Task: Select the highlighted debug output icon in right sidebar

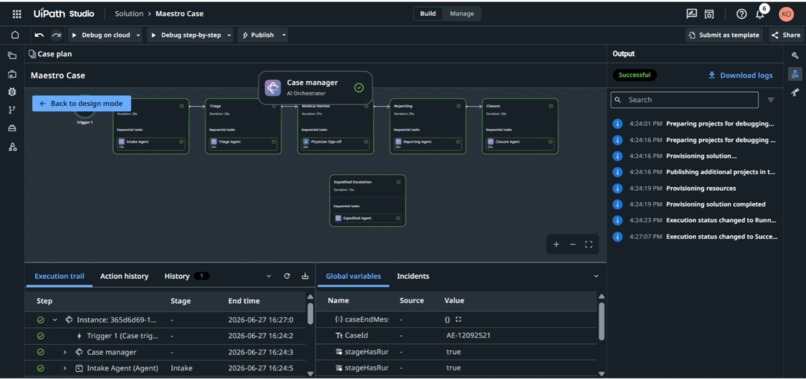Action: tap(795, 75)
